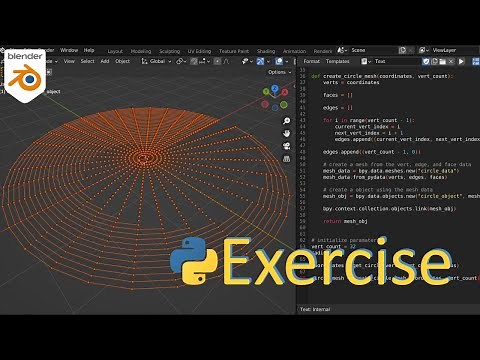
Task: Toggle line numbers display at right edge
Action: point(476,61)
